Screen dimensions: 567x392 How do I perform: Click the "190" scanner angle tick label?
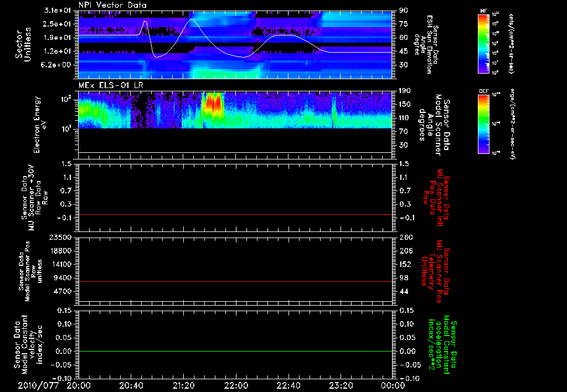(x=406, y=91)
